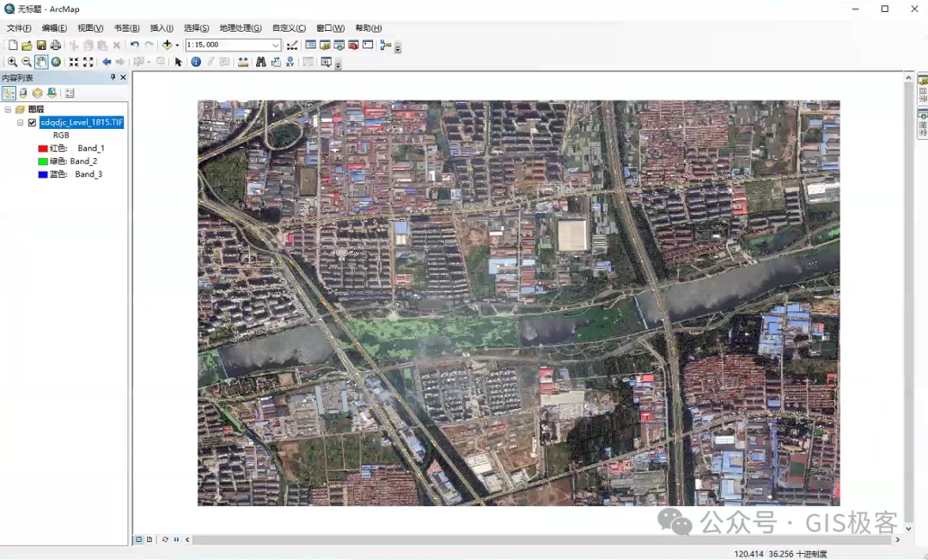
Task: Click the green Band_2 swatch
Action: point(43,161)
